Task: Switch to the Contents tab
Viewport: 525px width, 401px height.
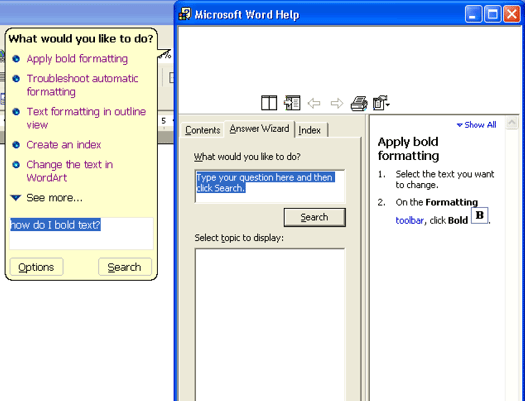Action: click(202, 130)
